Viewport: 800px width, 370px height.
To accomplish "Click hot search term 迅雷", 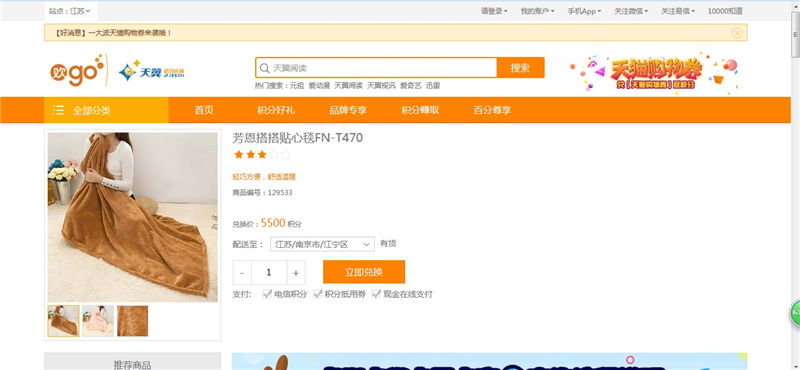I will click(x=433, y=86).
